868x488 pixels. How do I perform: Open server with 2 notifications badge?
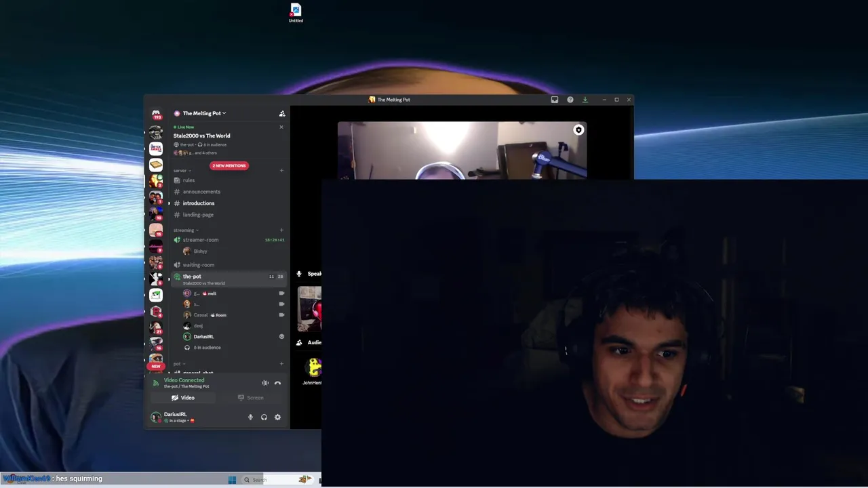(156, 181)
